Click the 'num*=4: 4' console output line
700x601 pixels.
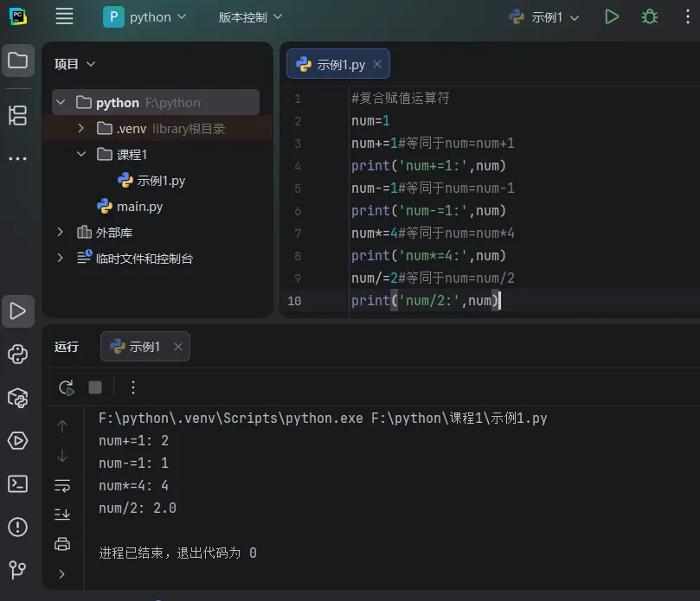tap(133, 485)
